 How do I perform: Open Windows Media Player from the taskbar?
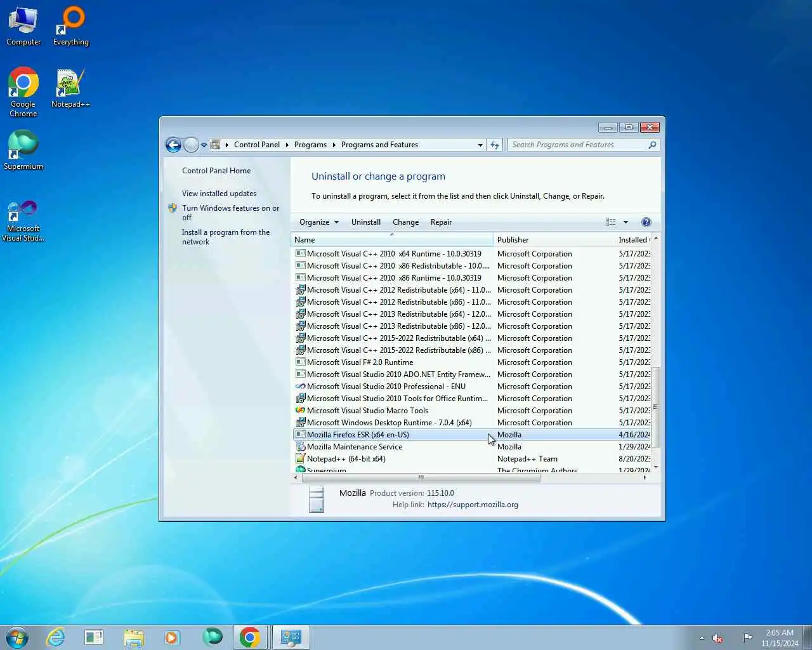pyautogui.click(x=172, y=637)
